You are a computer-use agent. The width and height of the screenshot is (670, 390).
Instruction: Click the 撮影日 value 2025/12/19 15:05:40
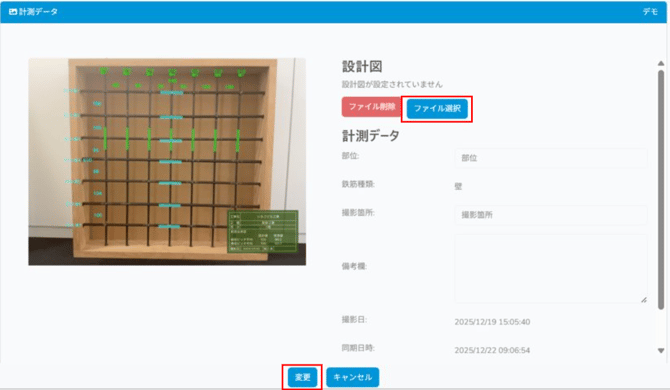coord(492,322)
